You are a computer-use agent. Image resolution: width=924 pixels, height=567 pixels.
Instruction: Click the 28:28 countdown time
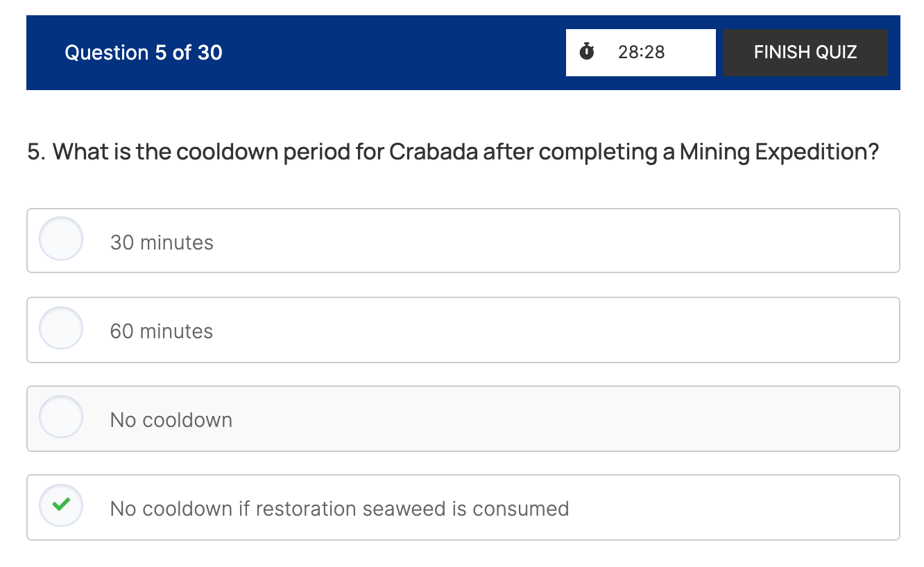(641, 52)
